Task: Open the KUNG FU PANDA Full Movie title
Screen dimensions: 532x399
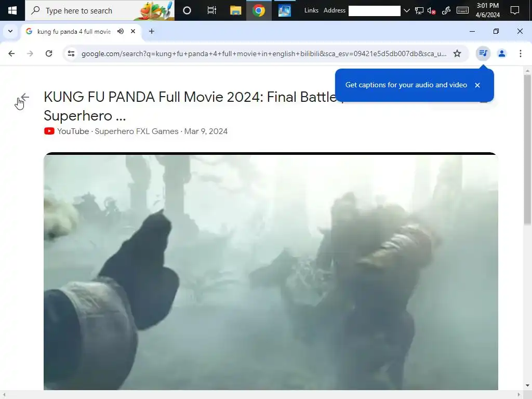Action: tap(194, 106)
